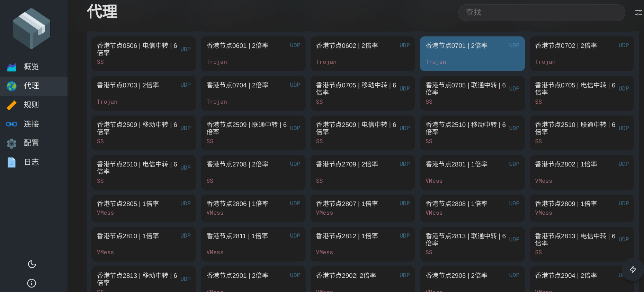Click the 连接 link icon
Viewport: 644px width, 292px height.
[12, 124]
